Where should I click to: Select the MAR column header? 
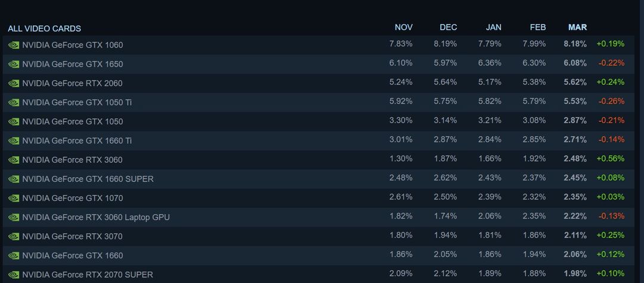(577, 27)
